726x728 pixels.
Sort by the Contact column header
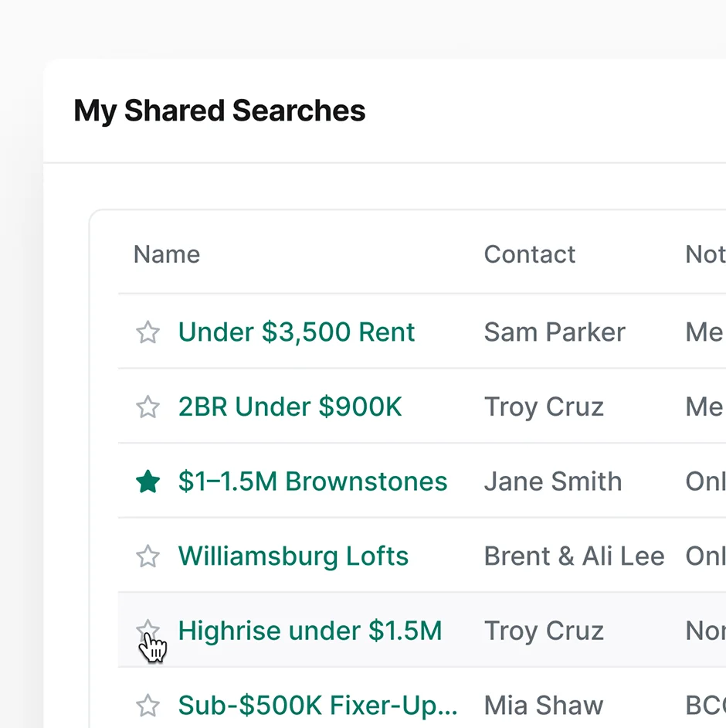(x=529, y=254)
